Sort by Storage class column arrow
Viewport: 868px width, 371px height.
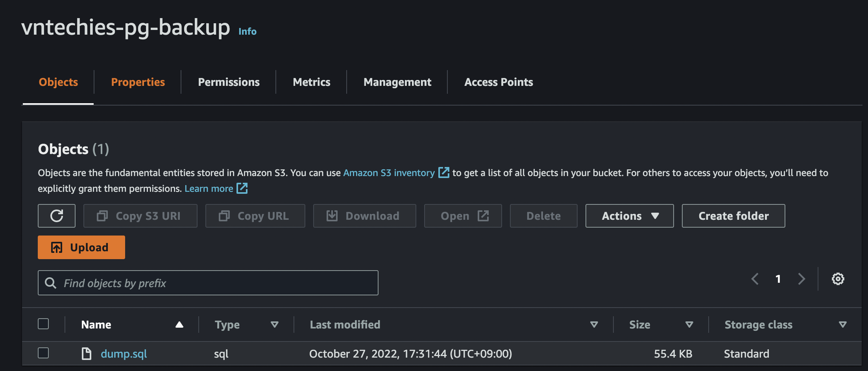click(x=842, y=325)
